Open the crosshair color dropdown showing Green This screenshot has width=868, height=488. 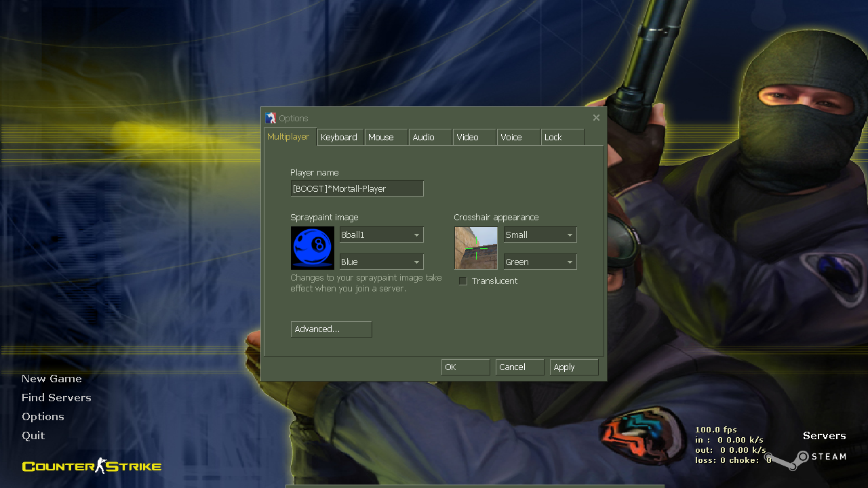[540, 261]
